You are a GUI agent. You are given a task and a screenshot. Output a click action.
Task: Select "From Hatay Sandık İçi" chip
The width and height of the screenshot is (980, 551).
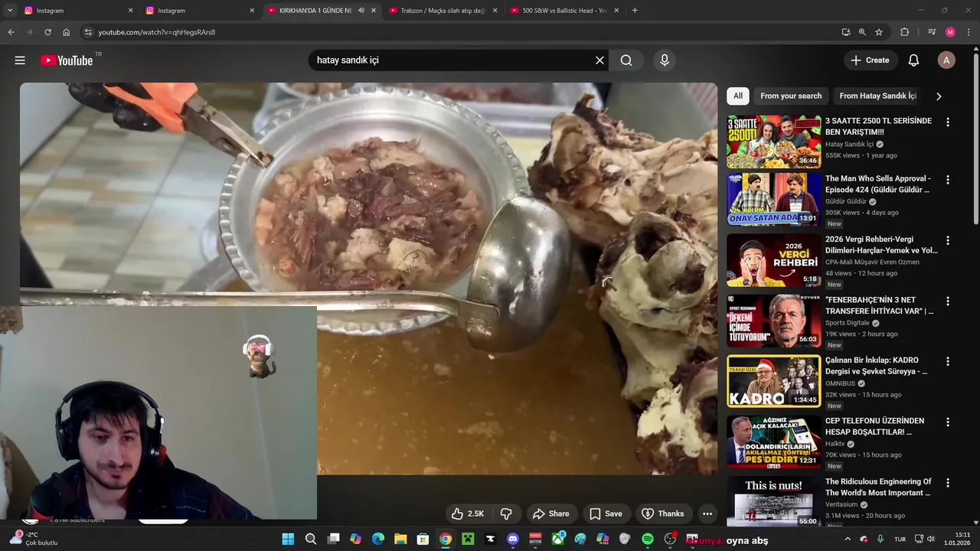(877, 96)
